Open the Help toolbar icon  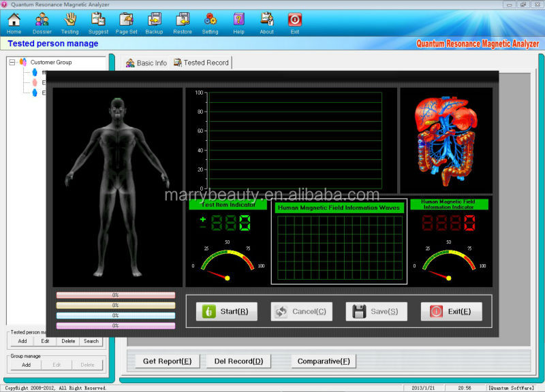click(x=238, y=20)
